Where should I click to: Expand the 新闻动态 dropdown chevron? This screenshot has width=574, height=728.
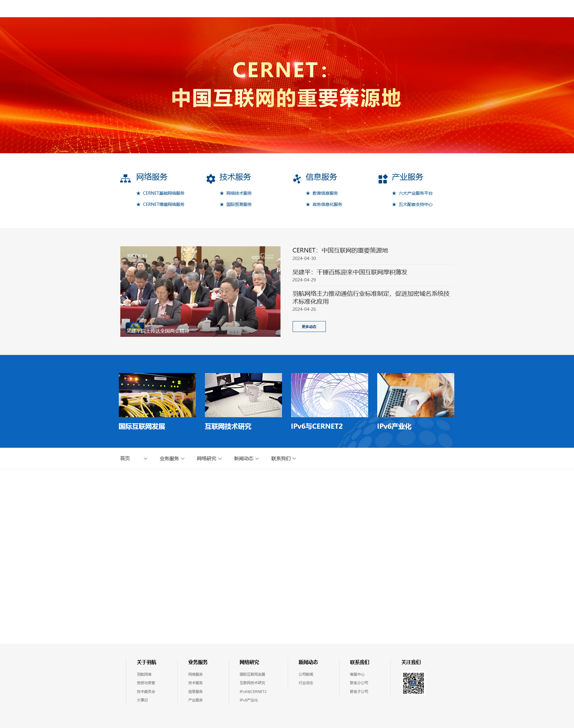coord(257,458)
